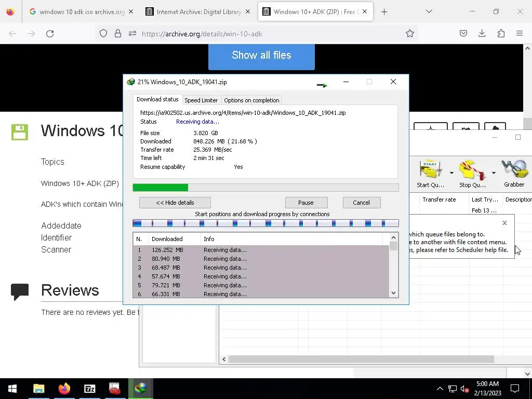
Task: Cancel the current download
Action: tap(362, 203)
